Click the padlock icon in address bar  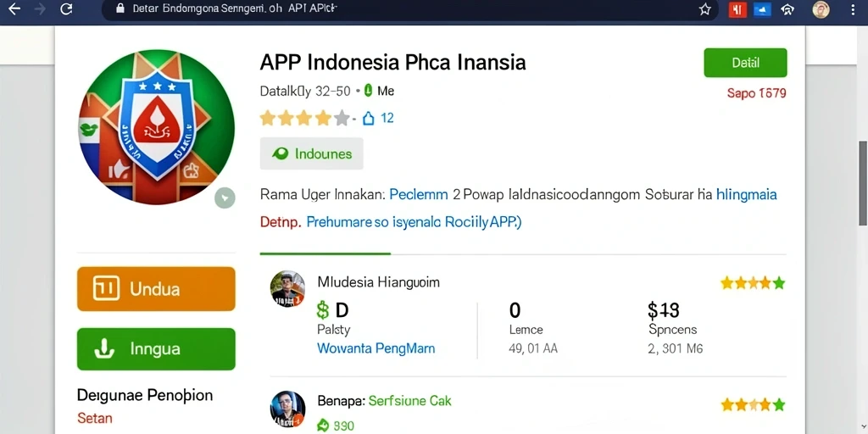click(x=120, y=8)
